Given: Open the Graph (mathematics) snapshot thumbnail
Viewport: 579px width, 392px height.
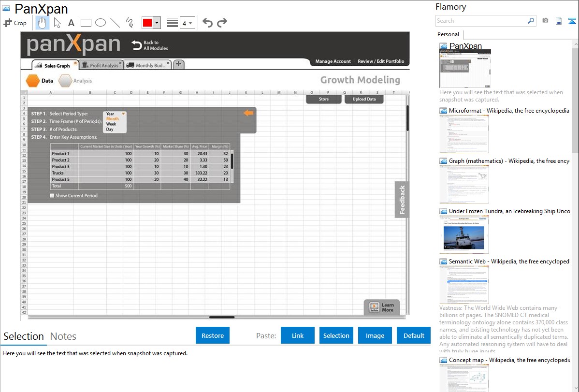Looking at the screenshot, I should click(464, 184).
